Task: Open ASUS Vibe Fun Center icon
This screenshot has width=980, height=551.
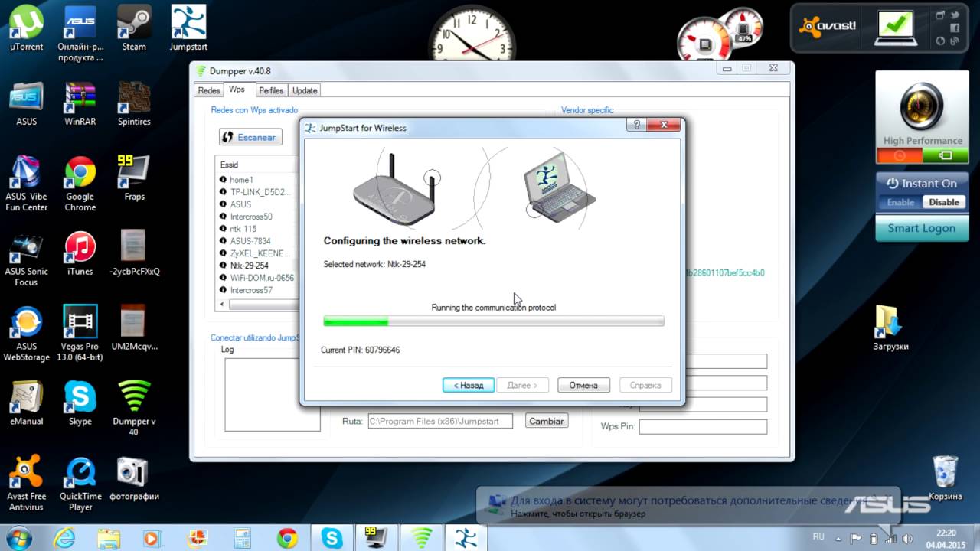Action: tap(26, 184)
